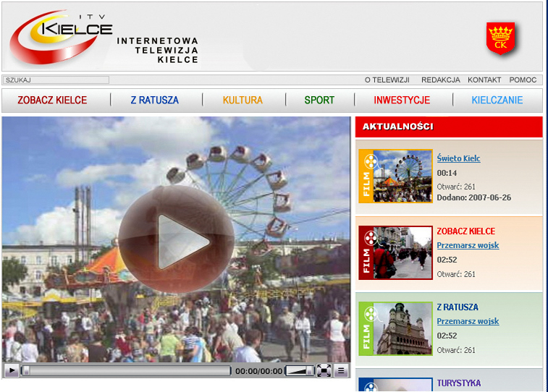Click the ITV Kielce logo
This screenshot has width=548, height=392.
coord(61,37)
